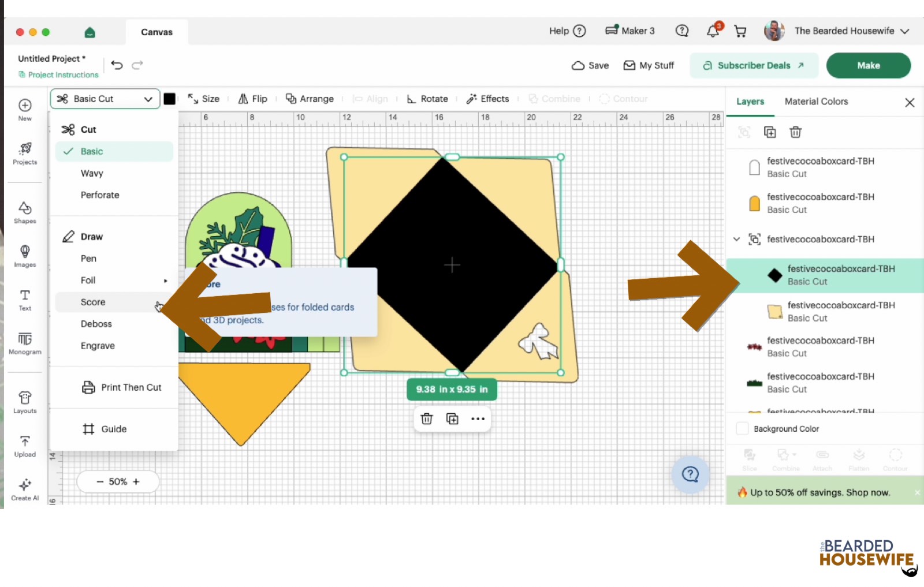
Task: Delete layer using Layers panel trash icon
Action: pos(796,132)
